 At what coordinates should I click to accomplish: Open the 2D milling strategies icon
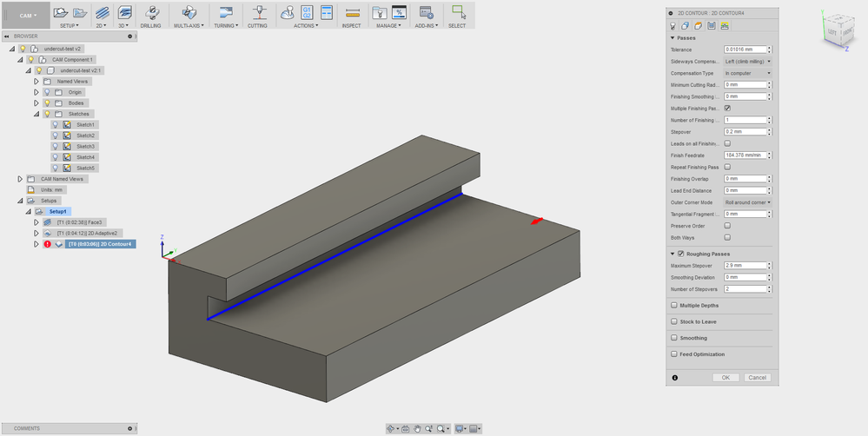point(102,12)
